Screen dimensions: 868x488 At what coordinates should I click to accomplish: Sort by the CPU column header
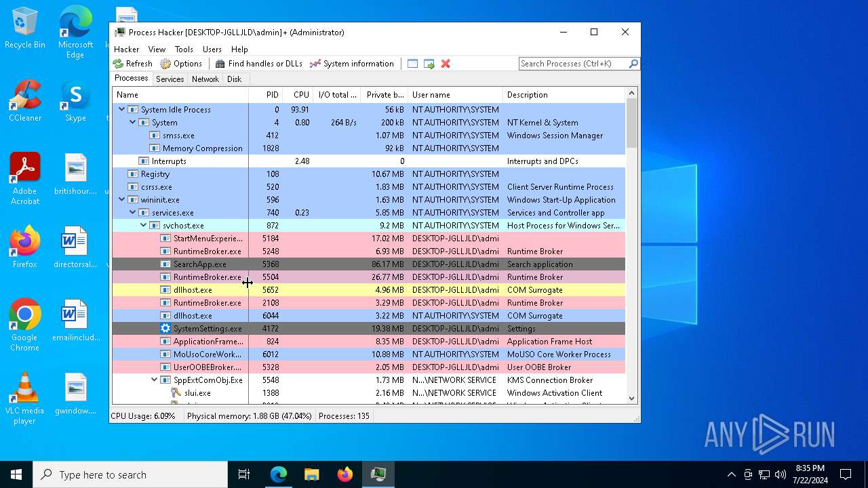[x=298, y=95]
